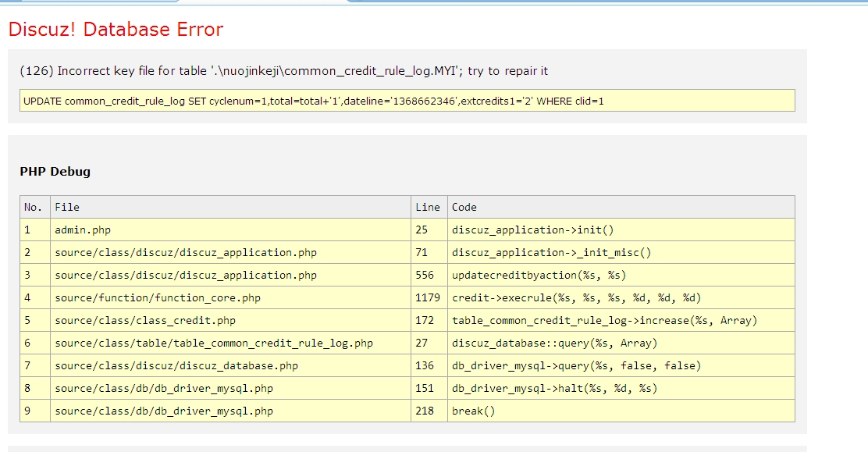Click the db_driver_mysql->halt code cell
This screenshot has height=452, width=868.
pos(554,388)
